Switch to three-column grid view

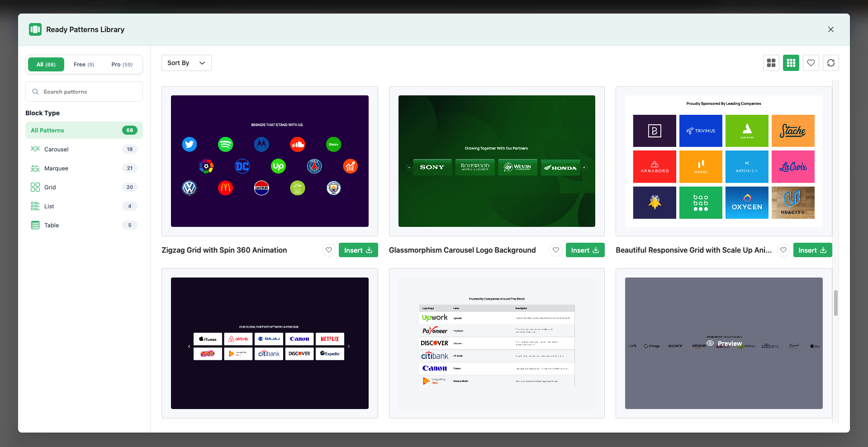791,63
